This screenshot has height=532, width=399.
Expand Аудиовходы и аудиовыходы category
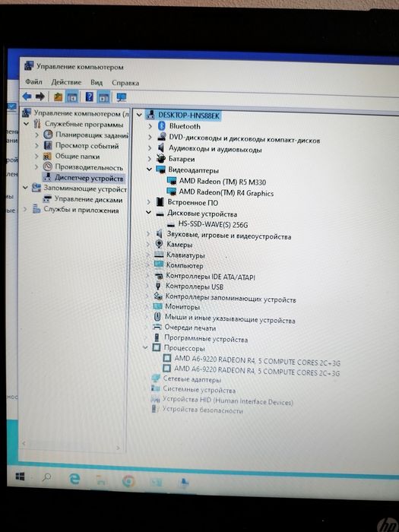tap(149, 148)
